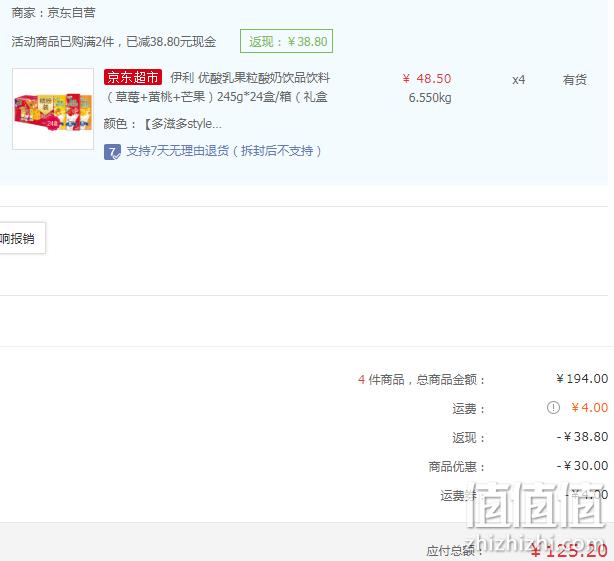
Task: Select the 运费 label in summary
Action: pos(469,409)
